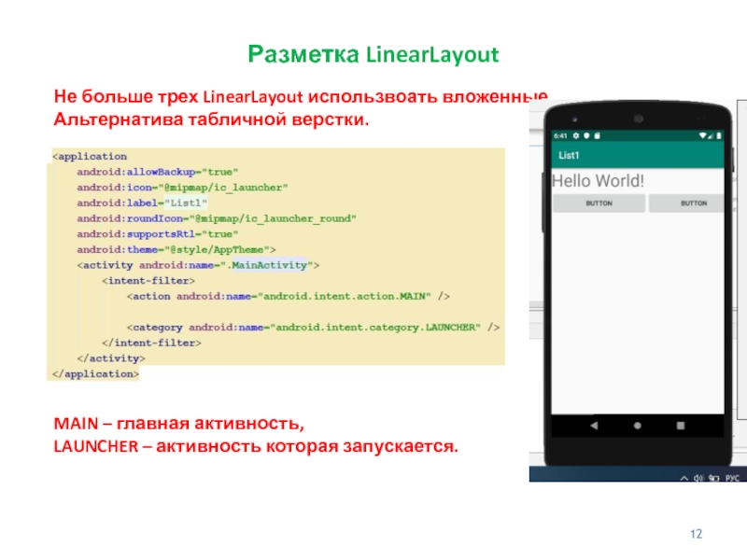The height and width of the screenshot is (560, 747).
Task: Click the android.intent.category.LAUNCHER code line
Action: [x=314, y=327]
